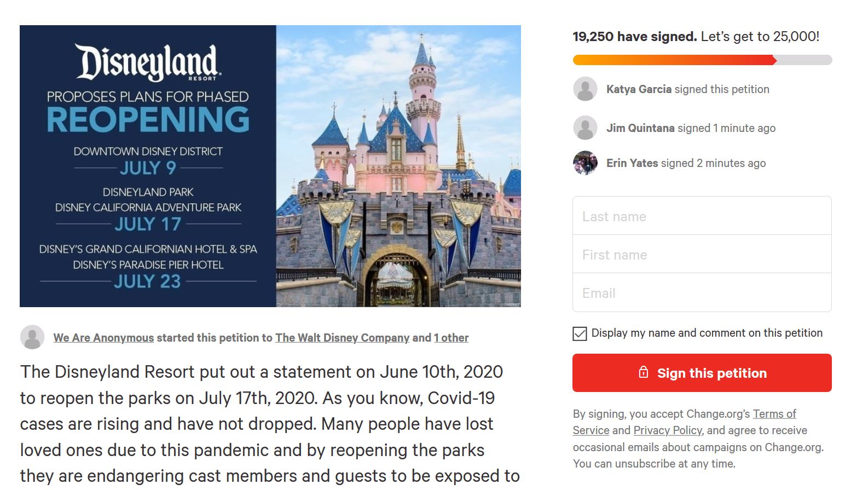Click the Last name input field
Image resolution: width=868 pixels, height=490 pixels.
pyautogui.click(x=702, y=216)
